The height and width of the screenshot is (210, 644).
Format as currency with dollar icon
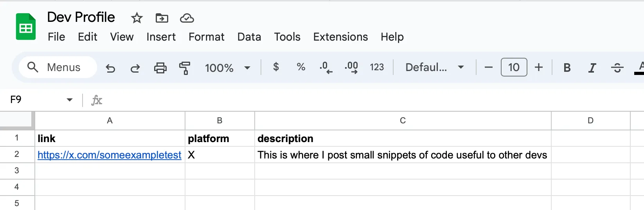[276, 67]
